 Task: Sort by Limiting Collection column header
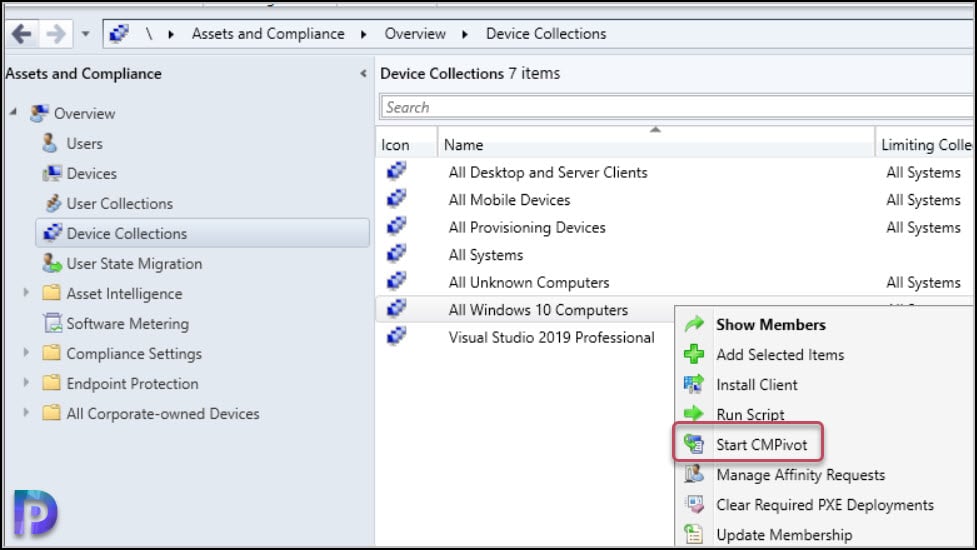click(x=925, y=145)
